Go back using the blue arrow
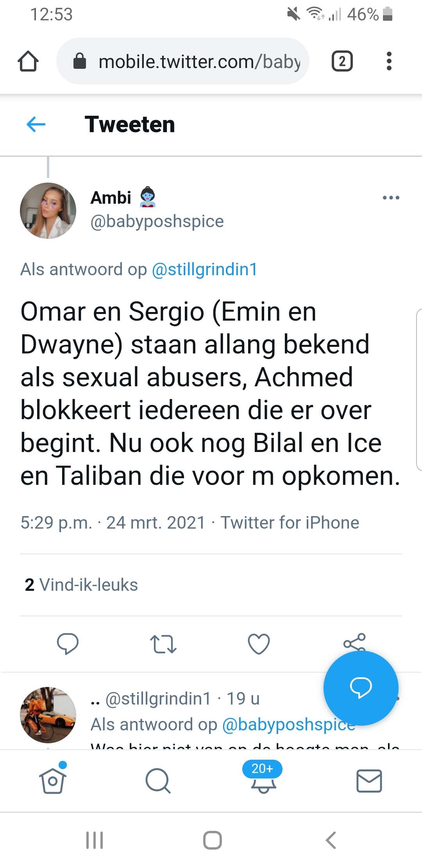The image size is (422, 868). (x=36, y=125)
